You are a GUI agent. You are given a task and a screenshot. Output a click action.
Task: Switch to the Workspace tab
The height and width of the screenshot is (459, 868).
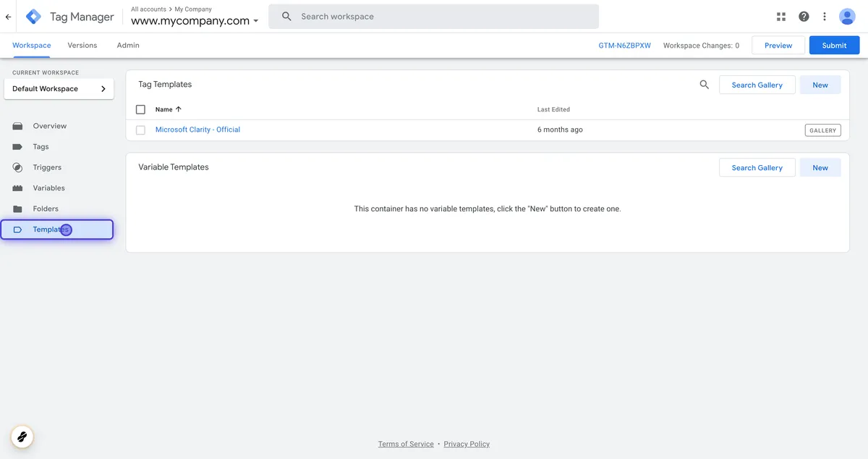[32, 45]
